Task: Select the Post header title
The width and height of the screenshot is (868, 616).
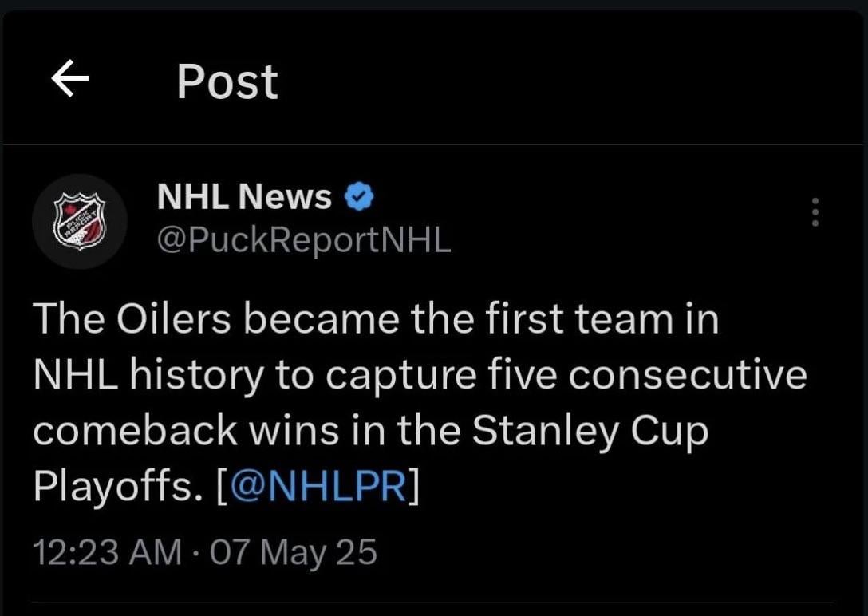Action: (227, 78)
